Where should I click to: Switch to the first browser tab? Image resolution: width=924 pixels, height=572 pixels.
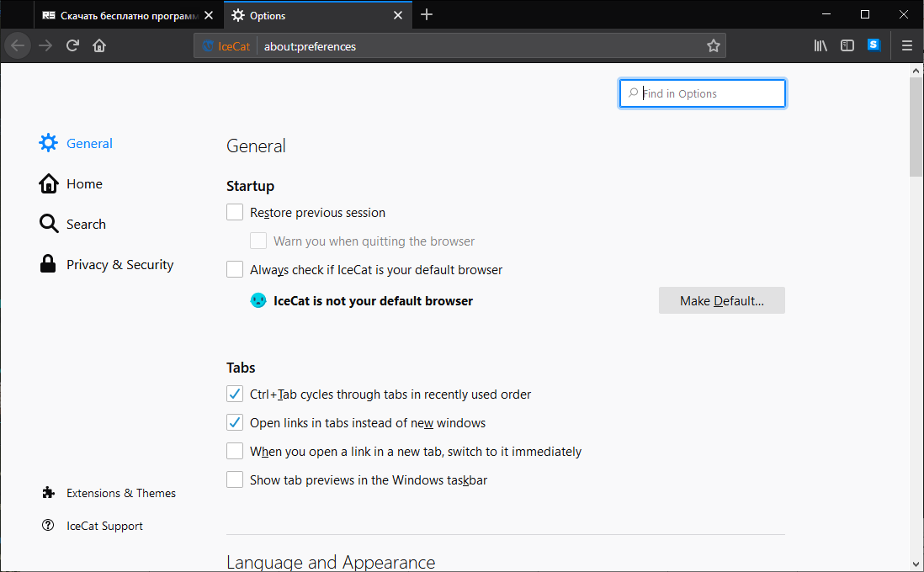click(x=123, y=15)
